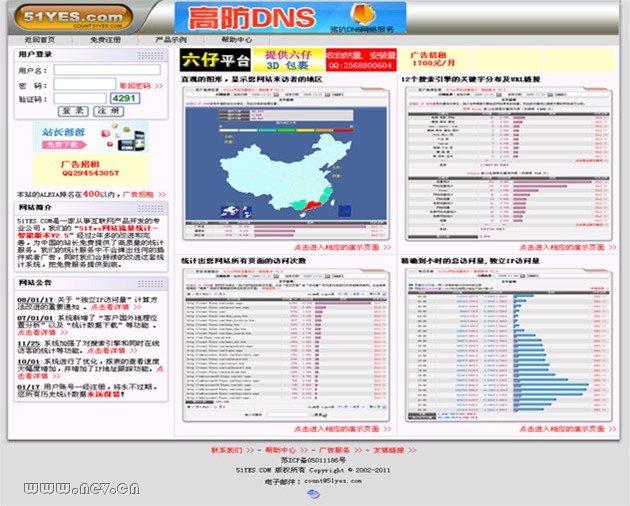Open the 六仔平台 black ad banner
This screenshot has width=630, height=506.
(x=215, y=60)
